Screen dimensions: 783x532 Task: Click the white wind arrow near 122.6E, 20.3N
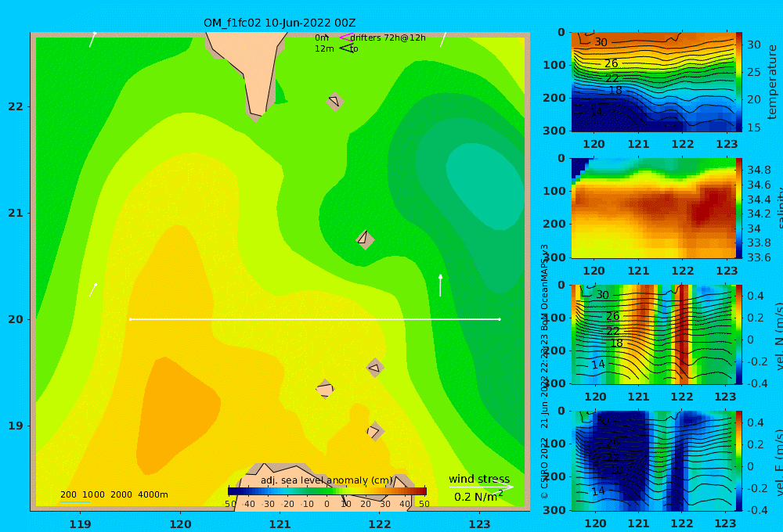coord(440,285)
